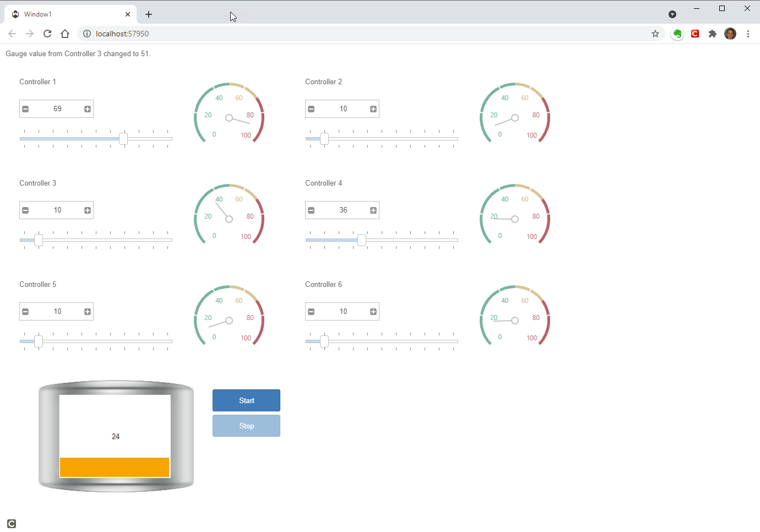Focus the Controller 5 number field showing 10
This screenshot has height=532, width=760.
57,312
